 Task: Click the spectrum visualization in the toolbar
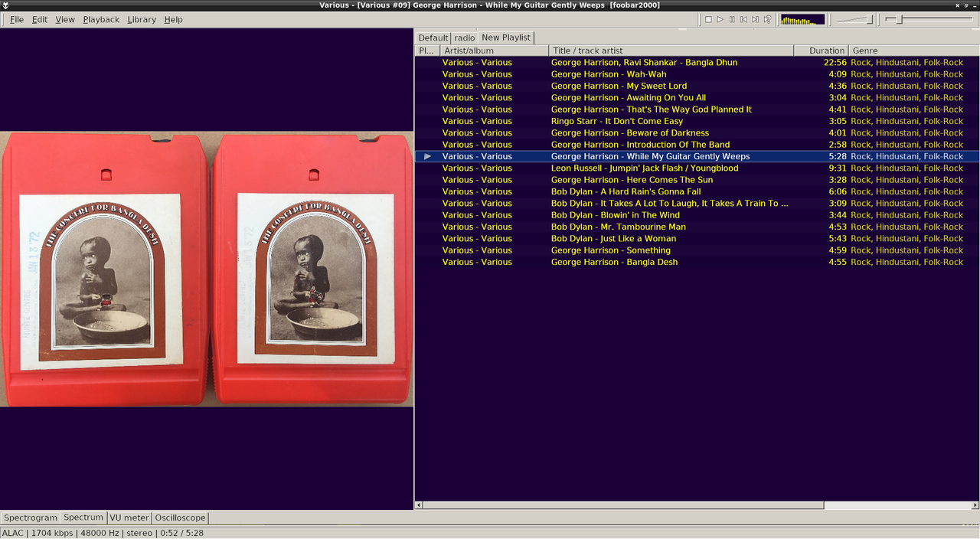(x=802, y=19)
